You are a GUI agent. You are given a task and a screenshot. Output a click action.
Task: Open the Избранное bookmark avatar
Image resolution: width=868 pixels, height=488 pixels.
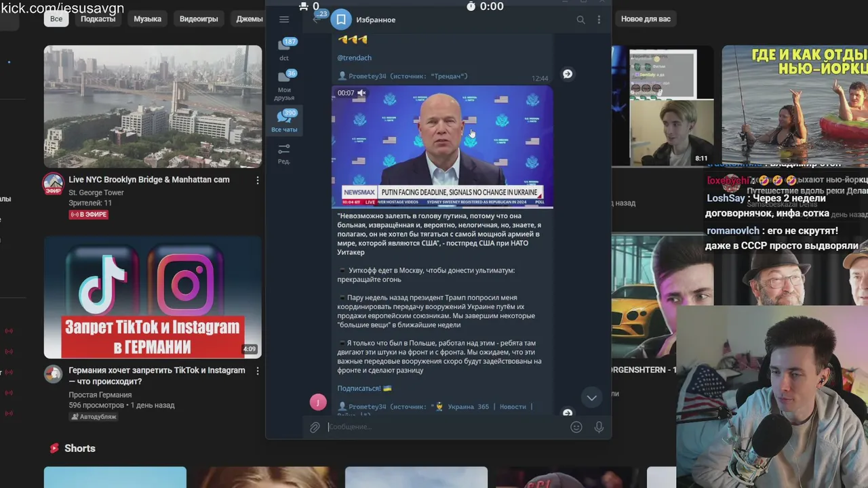[x=341, y=20]
